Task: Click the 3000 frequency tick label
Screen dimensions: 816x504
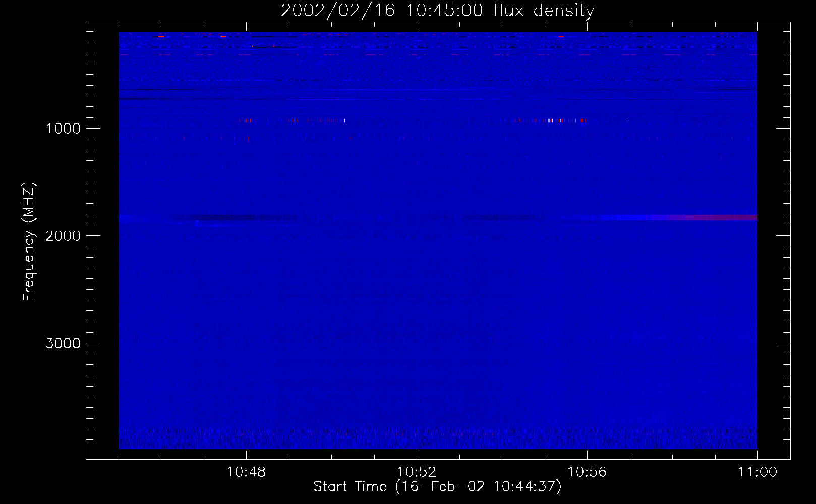Action: [x=63, y=343]
